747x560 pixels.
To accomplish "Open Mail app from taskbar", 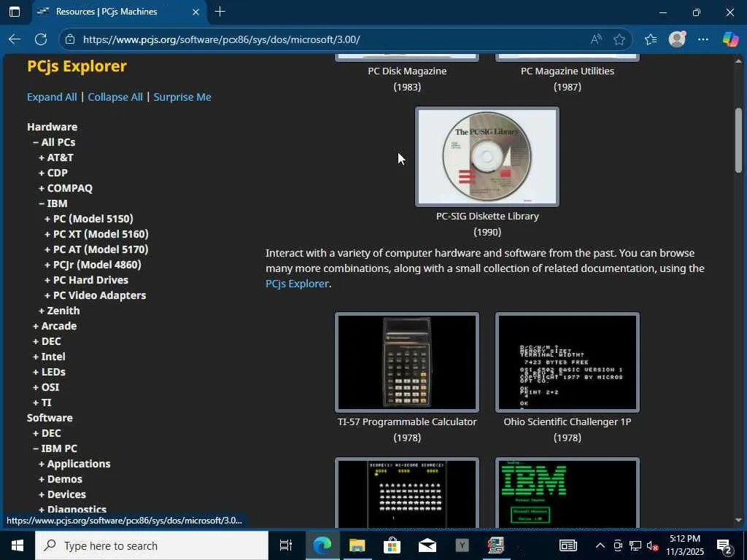I will (427, 545).
